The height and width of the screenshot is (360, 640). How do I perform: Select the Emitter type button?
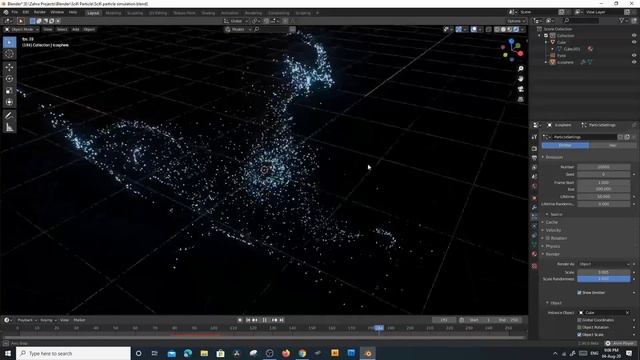click(565, 145)
